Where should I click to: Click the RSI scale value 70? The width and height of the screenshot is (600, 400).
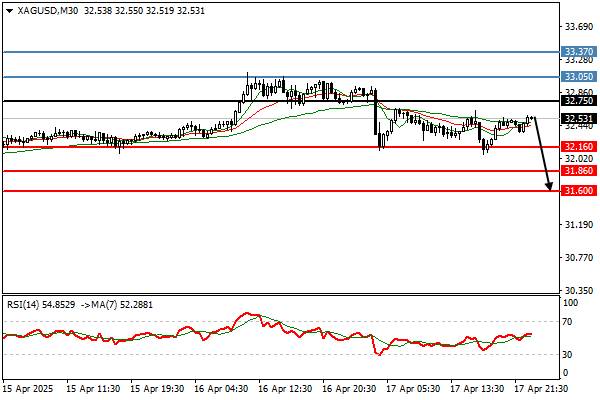(x=567, y=322)
